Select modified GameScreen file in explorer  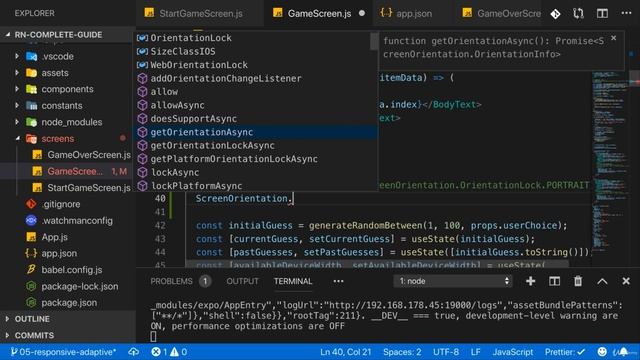[68, 171]
